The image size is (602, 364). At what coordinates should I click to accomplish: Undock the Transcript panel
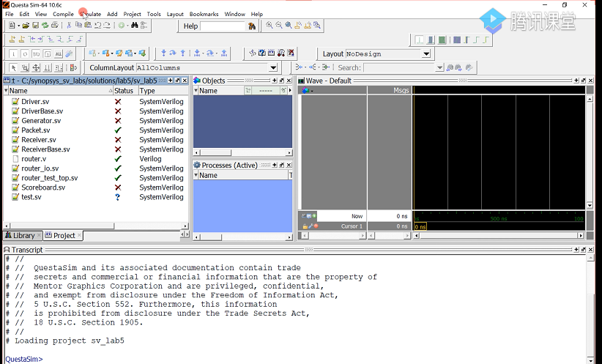pyautogui.click(x=584, y=250)
